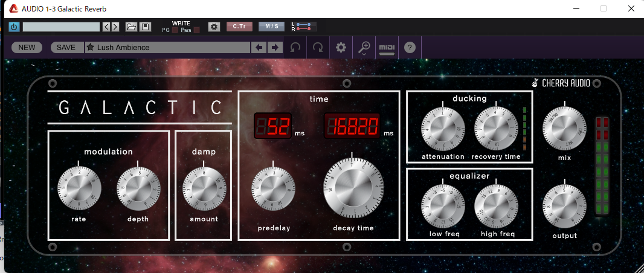
Task: Click the modulation depth knob
Action: 138,188
